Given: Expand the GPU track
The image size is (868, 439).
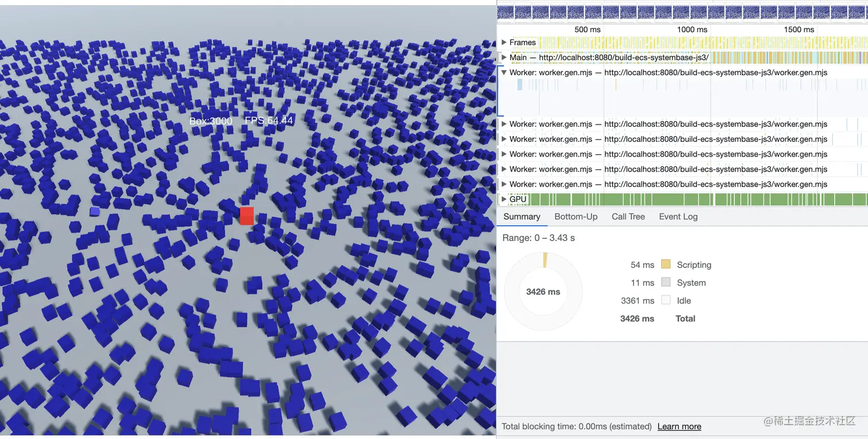Looking at the screenshot, I should (x=504, y=199).
